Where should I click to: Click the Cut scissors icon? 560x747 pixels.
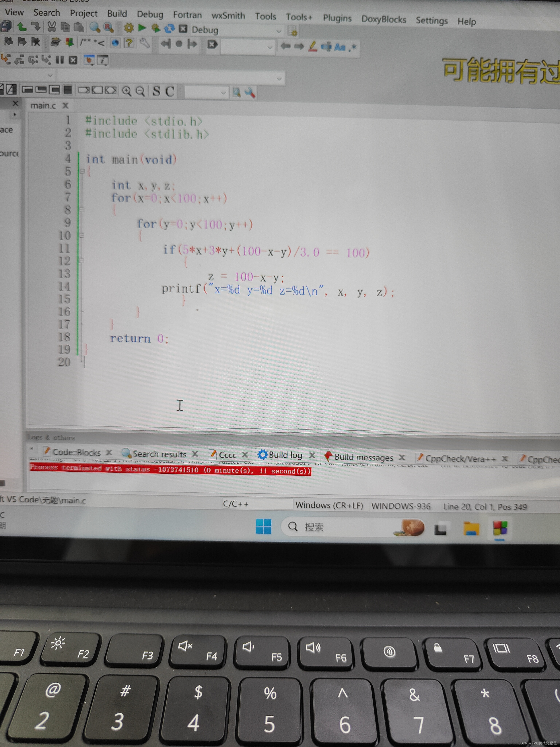point(52,27)
